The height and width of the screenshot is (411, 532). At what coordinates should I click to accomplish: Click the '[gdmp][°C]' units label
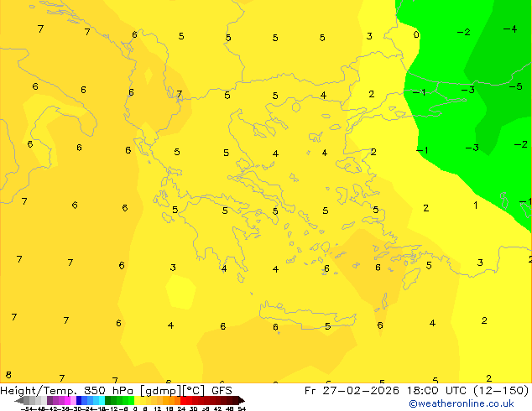(x=173, y=391)
